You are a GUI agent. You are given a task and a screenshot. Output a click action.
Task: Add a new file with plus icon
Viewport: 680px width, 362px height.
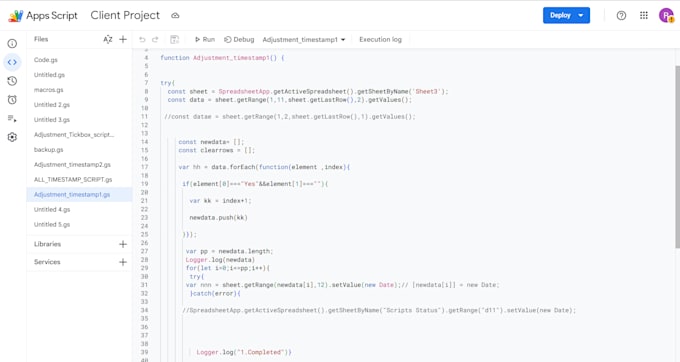pyautogui.click(x=123, y=39)
